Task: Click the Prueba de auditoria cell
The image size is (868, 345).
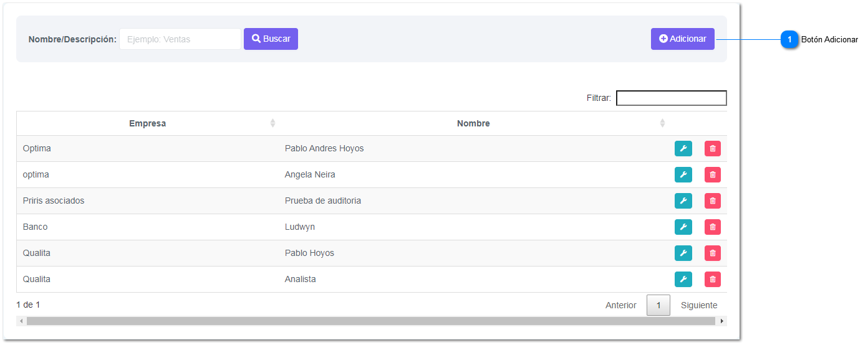Action: tap(473, 201)
